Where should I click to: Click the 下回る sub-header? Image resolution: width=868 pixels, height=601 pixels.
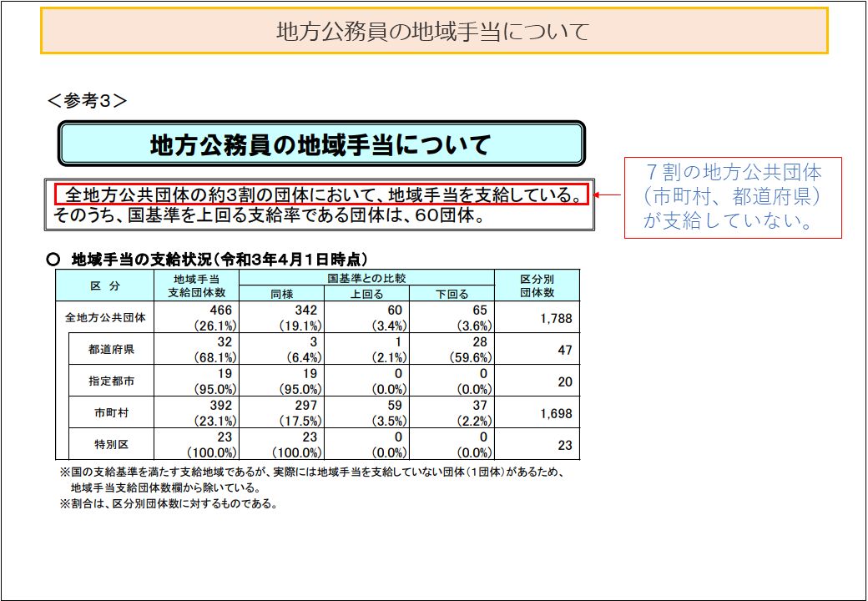pos(452,294)
